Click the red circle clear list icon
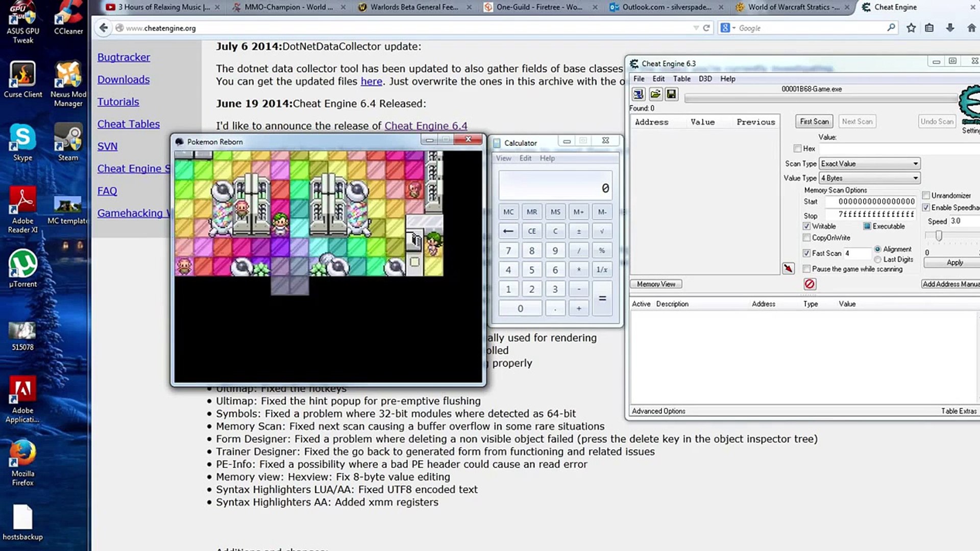 tap(810, 284)
